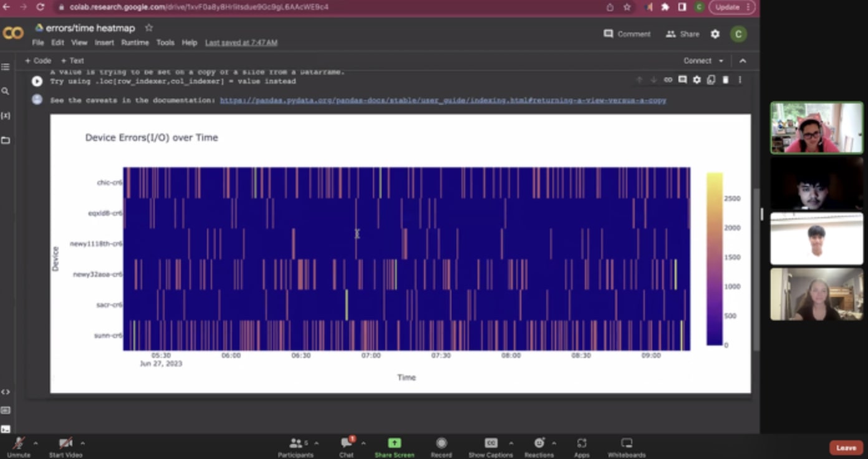Open the Runtime menu
Screen dimensions: 868x459
[x=135, y=43]
